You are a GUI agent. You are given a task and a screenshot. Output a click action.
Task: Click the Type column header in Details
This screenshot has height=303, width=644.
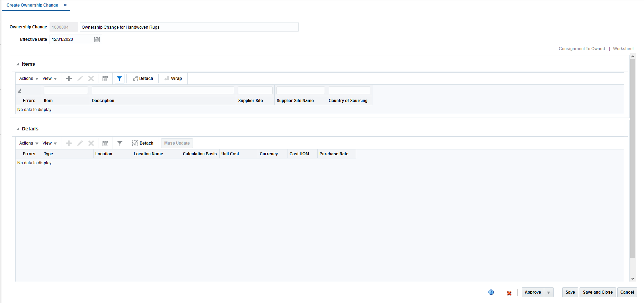pyautogui.click(x=68, y=154)
